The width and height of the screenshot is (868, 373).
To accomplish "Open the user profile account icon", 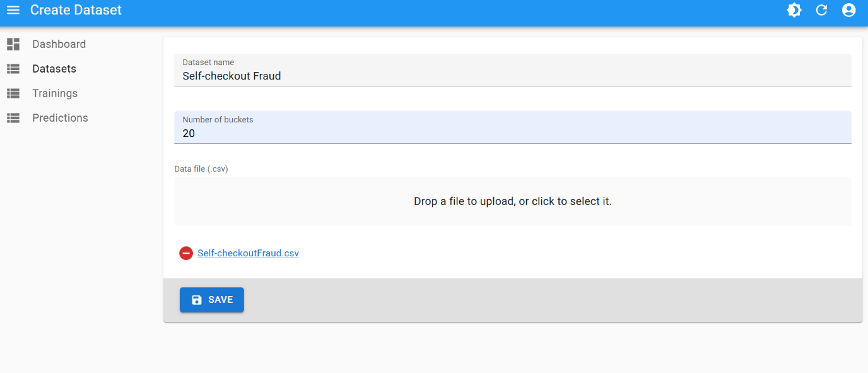I will tap(848, 10).
